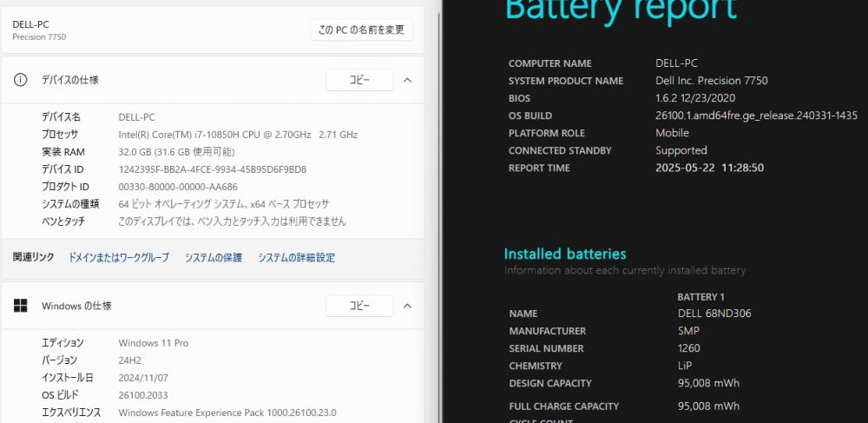Image resolution: width=868 pixels, height=423 pixels.
Task: Click the related links label
Action: coord(33,257)
